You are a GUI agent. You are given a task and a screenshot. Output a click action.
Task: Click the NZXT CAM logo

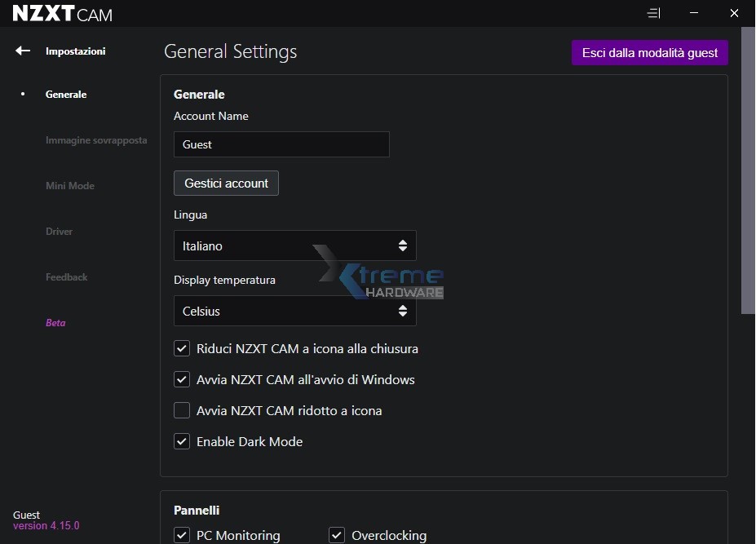[x=63, y=14]
